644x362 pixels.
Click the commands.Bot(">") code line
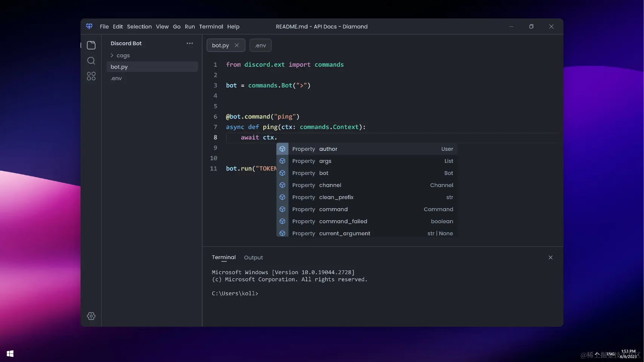tap(268, 85)
